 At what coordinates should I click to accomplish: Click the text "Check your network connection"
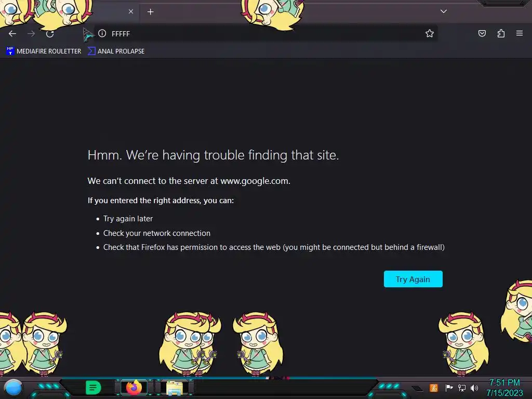[x=157, y=233]
